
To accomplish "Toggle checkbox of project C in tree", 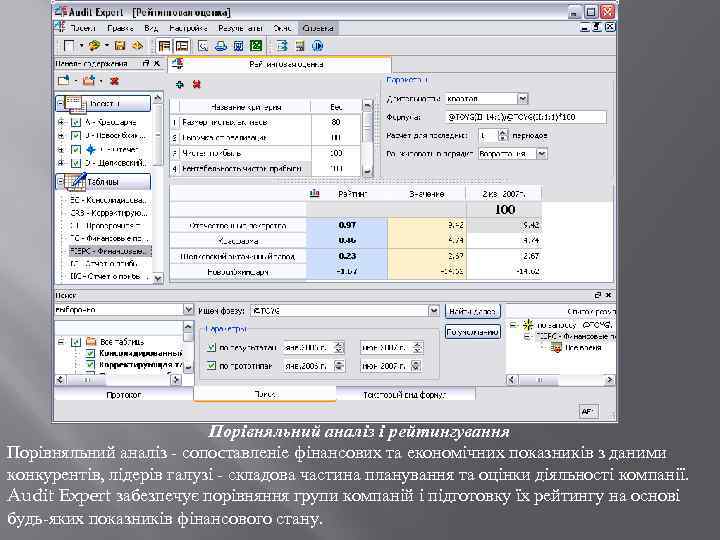I will [76, 150].
